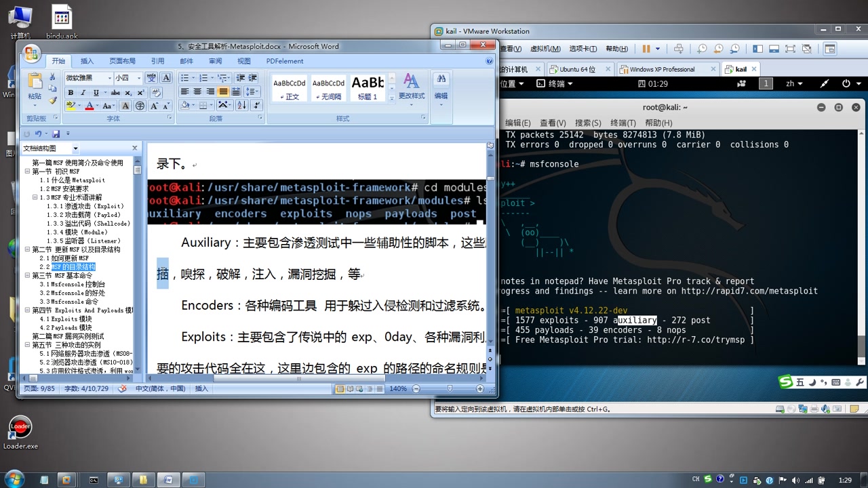Select the 正文 style
868x488 pixels.
pyautogui.click(x=289, y=88)
